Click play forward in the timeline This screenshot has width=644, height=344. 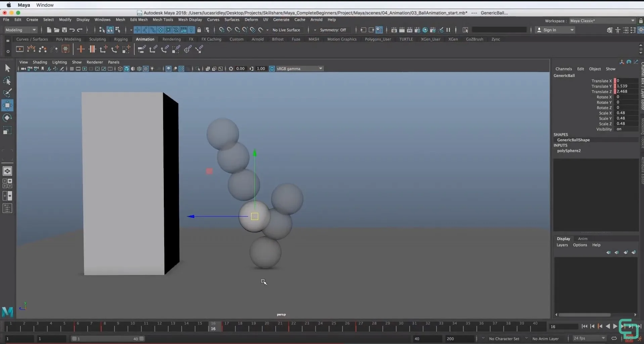pos(615,326)
